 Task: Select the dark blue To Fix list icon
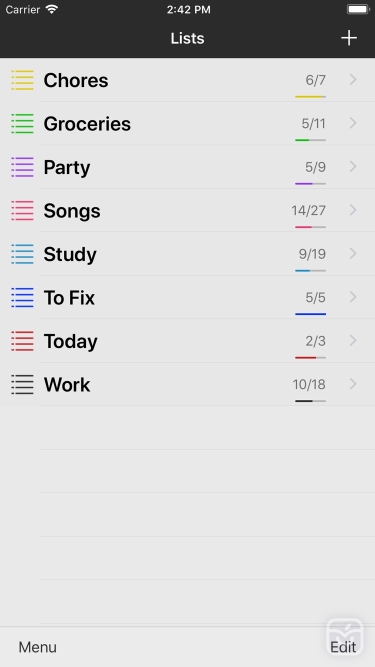22,297
